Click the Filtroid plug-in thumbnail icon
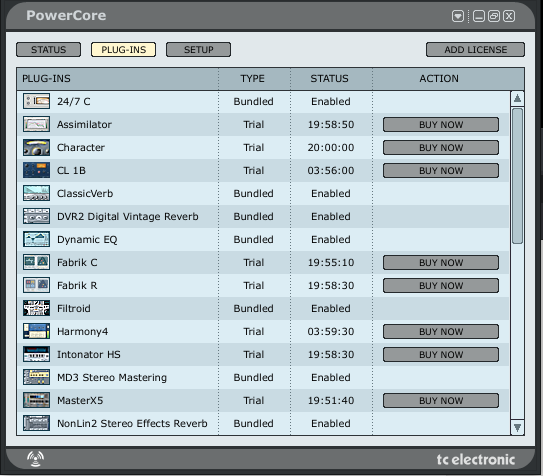Viewport: 543px width, 476px height. click(36, 308)
